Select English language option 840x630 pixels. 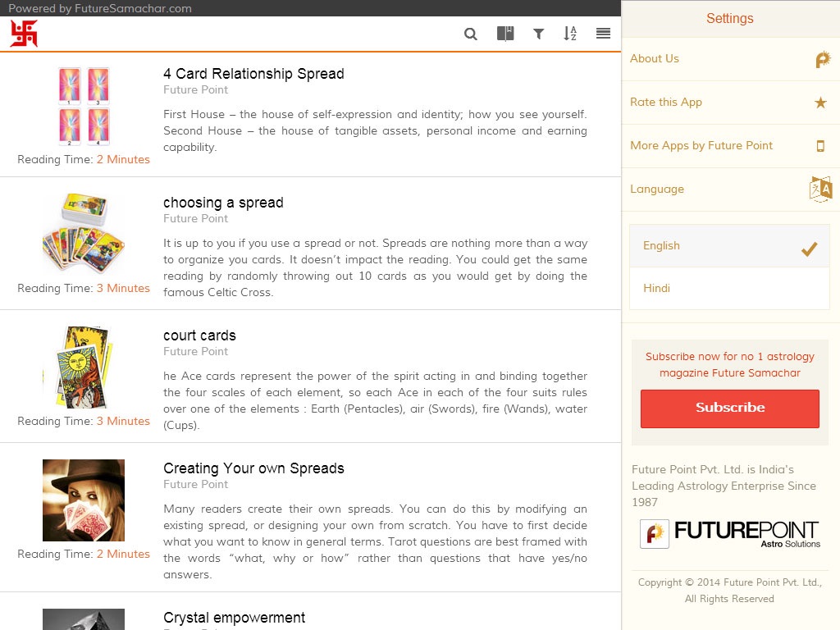tap(729, 246)
